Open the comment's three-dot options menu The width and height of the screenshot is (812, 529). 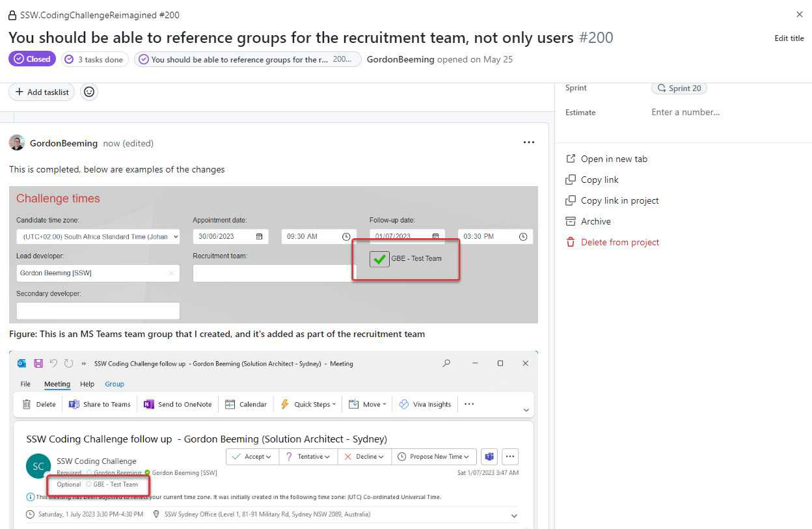(x=528, y=142)
